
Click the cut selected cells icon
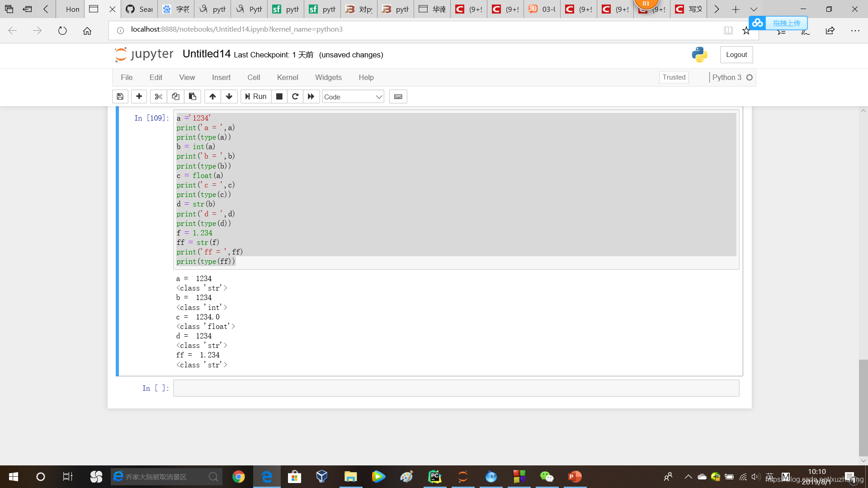pos(158,96)
